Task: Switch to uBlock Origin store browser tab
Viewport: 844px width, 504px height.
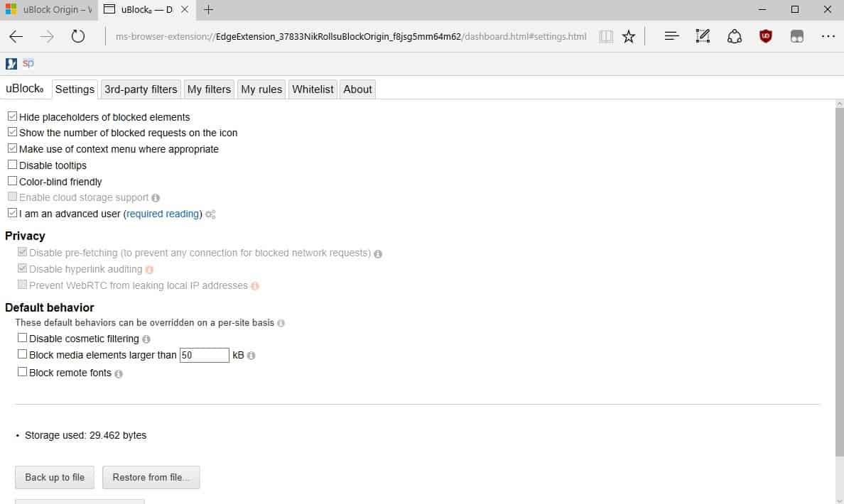Action: pyautogui.click(x=48, y=10)
